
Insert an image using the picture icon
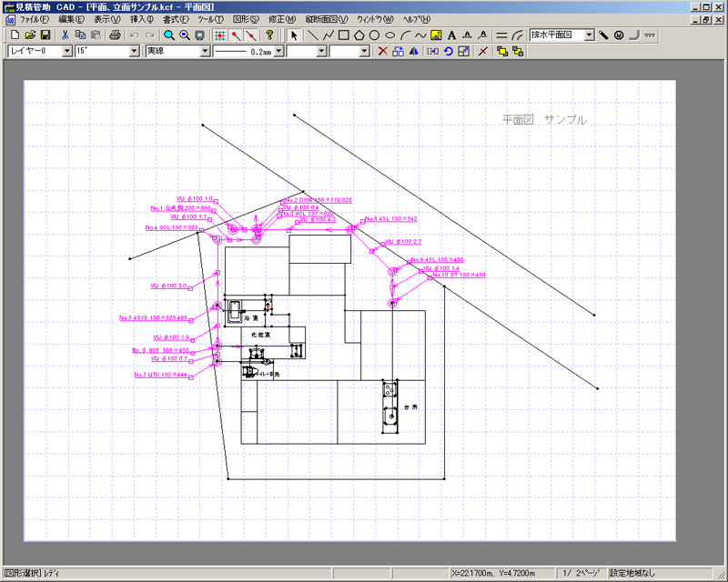[436, 35]
